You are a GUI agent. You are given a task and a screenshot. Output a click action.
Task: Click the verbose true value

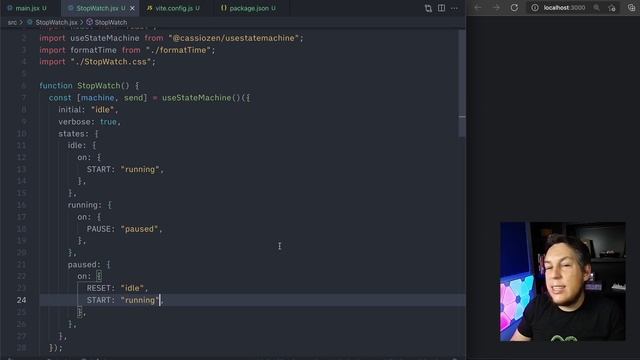click(108, 122)
